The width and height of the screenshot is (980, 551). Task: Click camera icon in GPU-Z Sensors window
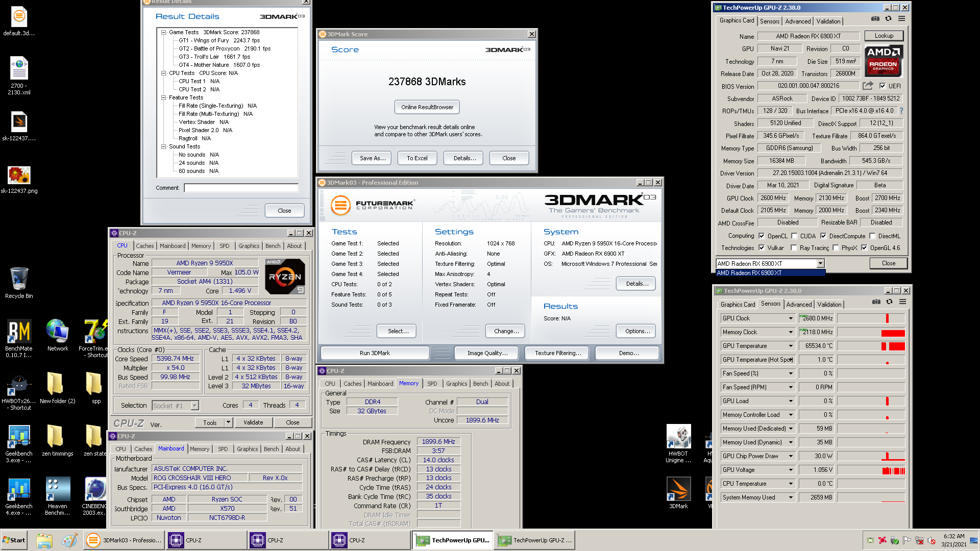(x=876, y=302)
